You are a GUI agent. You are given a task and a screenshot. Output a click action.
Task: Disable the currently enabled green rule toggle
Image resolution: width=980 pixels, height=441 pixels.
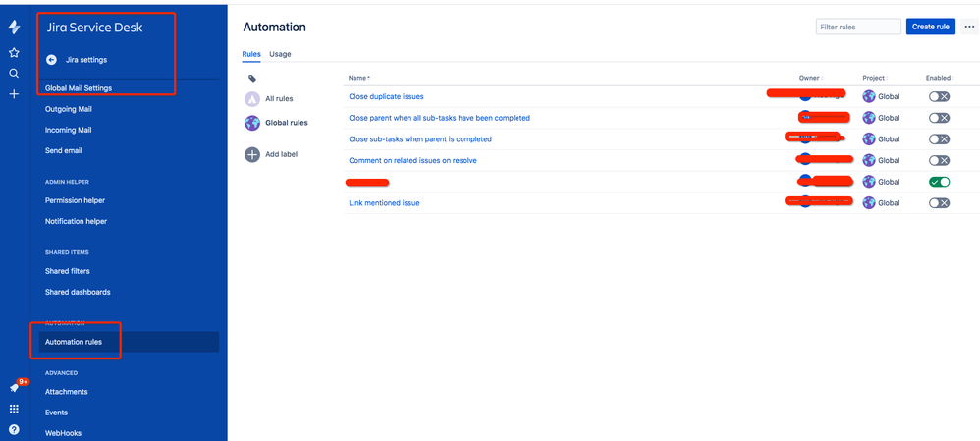(939, 182)
